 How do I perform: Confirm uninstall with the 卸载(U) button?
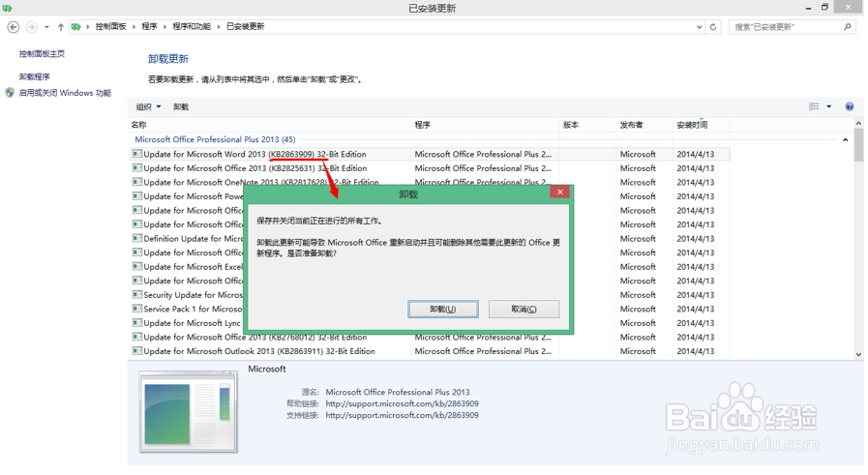pos(443,309)
